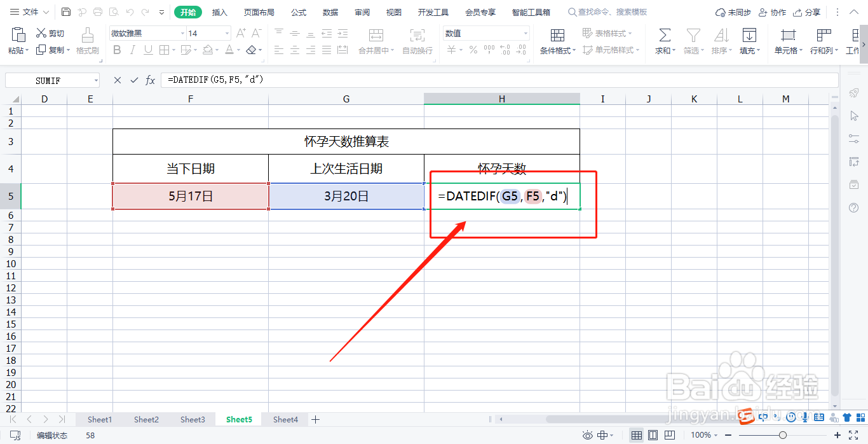
Task: Open the font name dropdown
Action: pos(182,32)
